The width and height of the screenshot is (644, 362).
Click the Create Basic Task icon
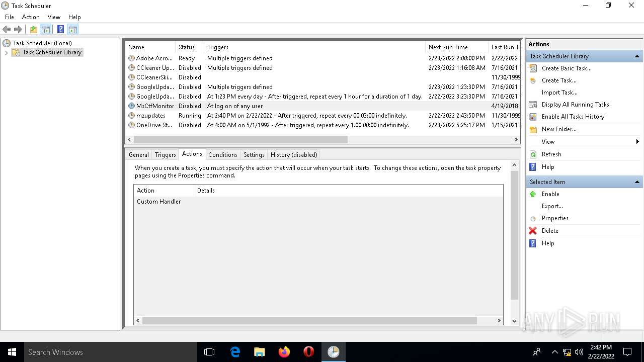[x=533, y=68]
